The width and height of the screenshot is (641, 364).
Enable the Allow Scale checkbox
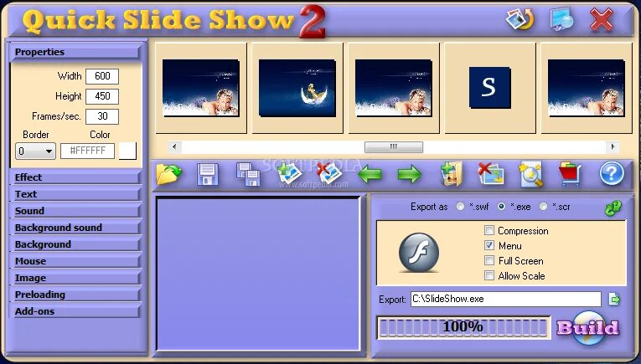pos(489,275)
